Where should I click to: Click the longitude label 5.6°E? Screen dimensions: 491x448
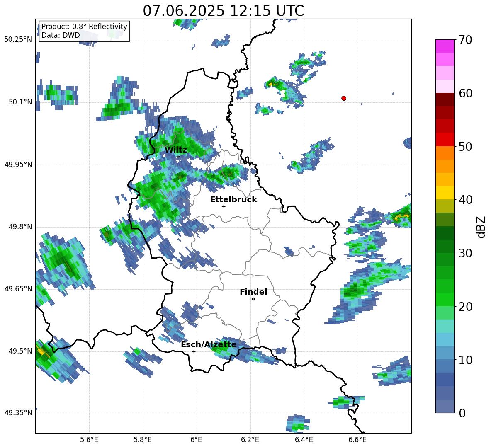pos(89,440)
